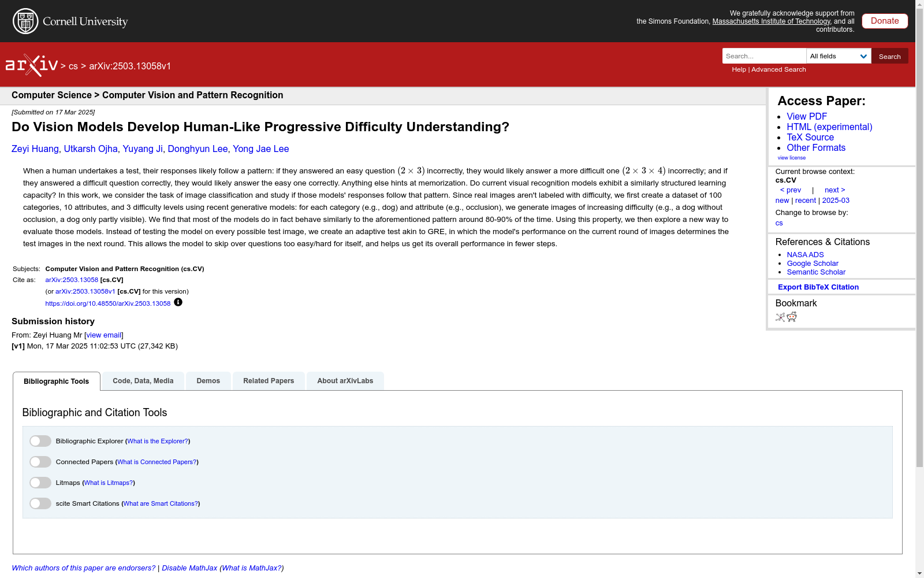
Task: Click Export BibTeX Citation
Action: coord(818,287)
